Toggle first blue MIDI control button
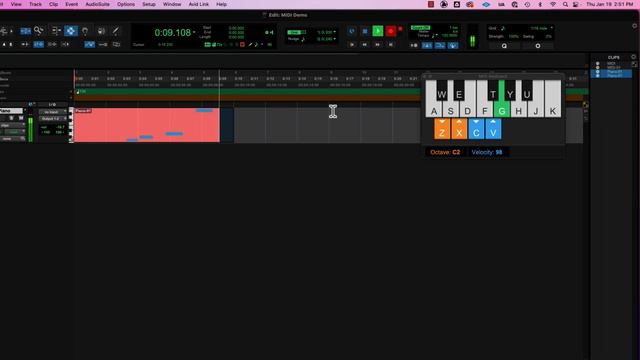The height and width of the screenshot is (360, 640). (427, 45)
